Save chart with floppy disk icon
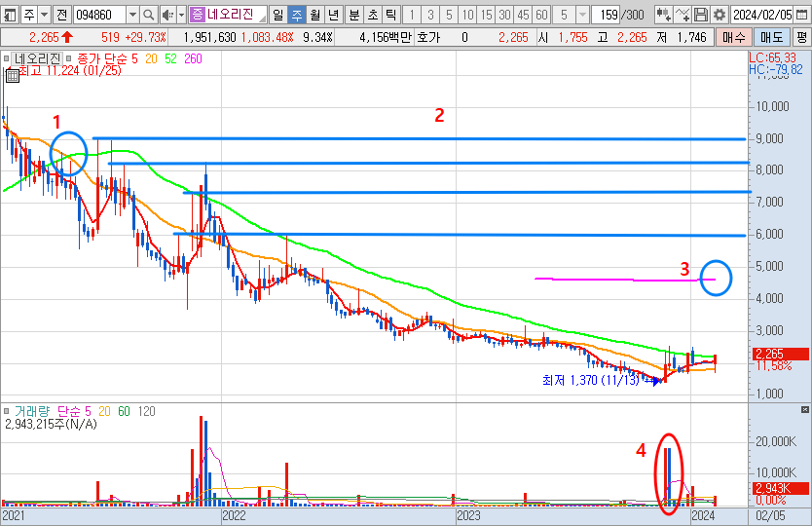This screenshot has height=526, width=812. tap(701, 15)
